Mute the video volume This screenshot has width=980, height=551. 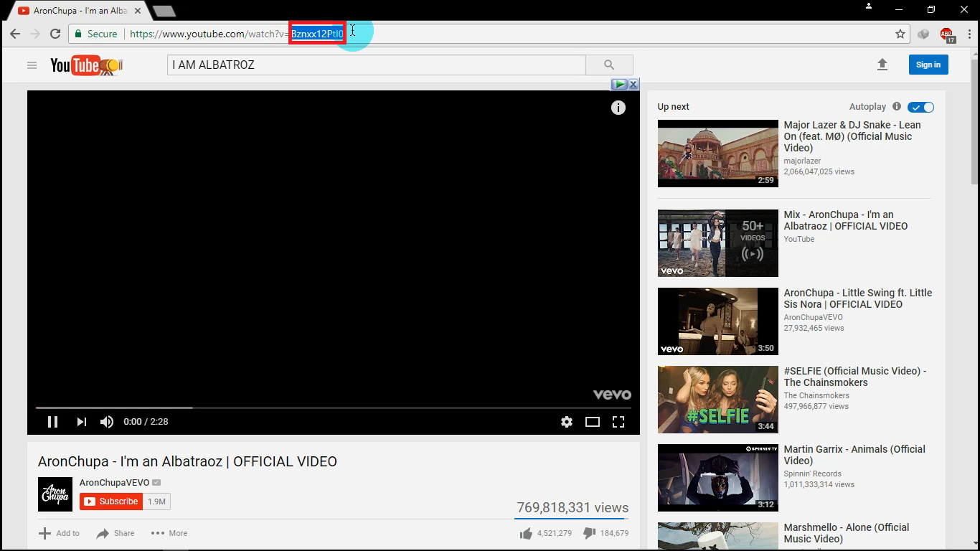[x=107, y=422]
